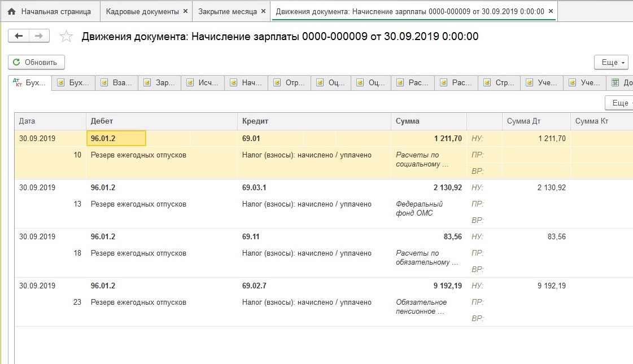Select the highlighted debit cell 96.01.2
633x364 pixels.
click(x=116, y=138)
